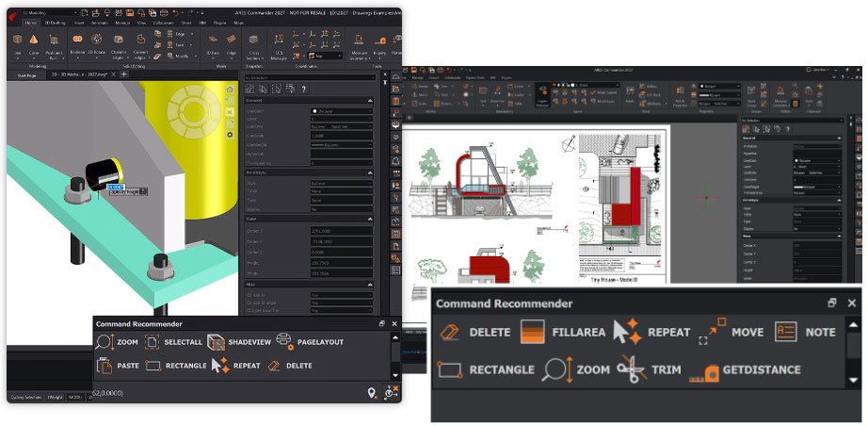868x426 pixels.
Task: Edit the Center X value field
Action: click(341, 232)
